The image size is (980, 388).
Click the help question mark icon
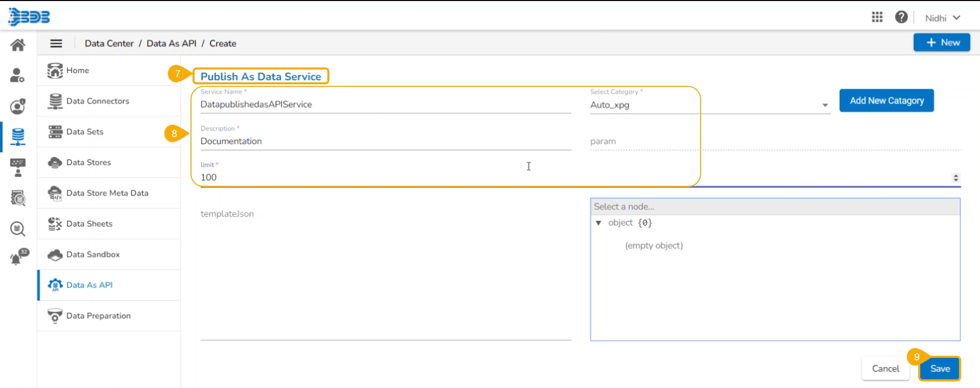point(901,17)
